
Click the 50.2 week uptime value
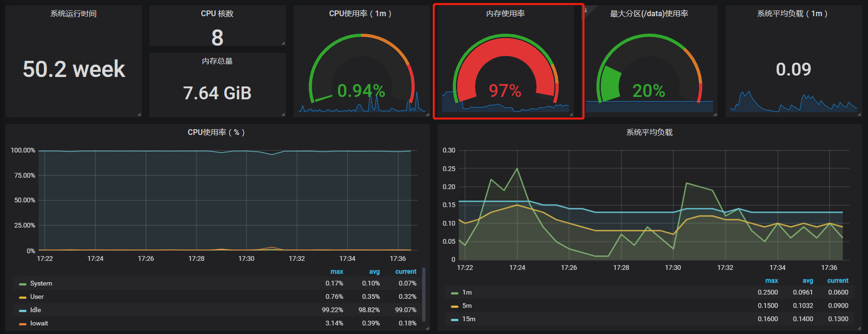pyautogui.click(x=74, y=69)
